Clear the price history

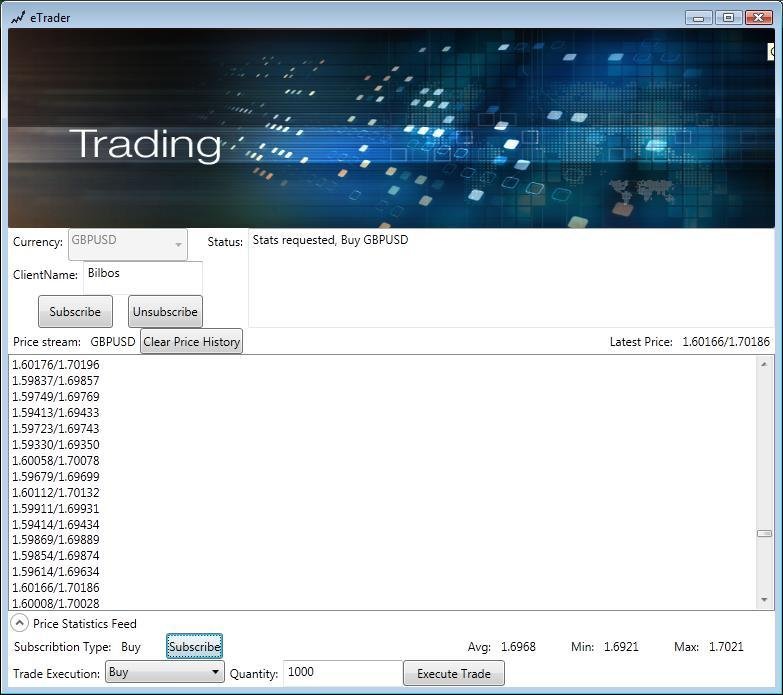[192, 342]
